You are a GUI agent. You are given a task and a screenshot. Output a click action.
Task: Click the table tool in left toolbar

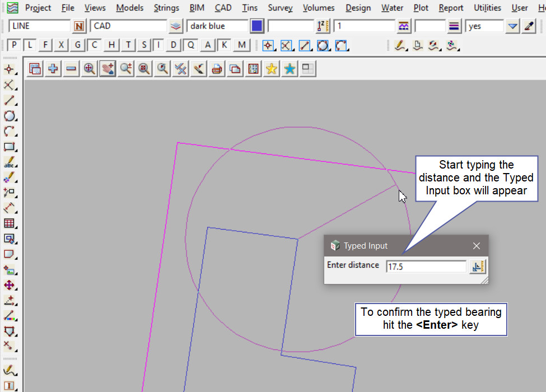pyautogui.click(x=9, y=223)
